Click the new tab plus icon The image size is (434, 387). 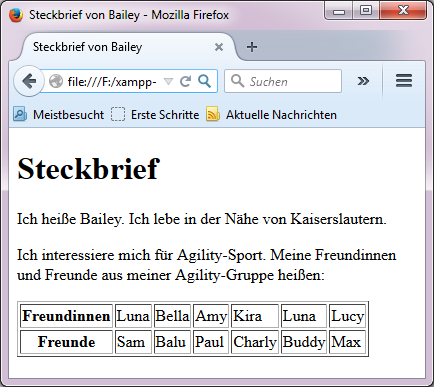coord(252,47)
